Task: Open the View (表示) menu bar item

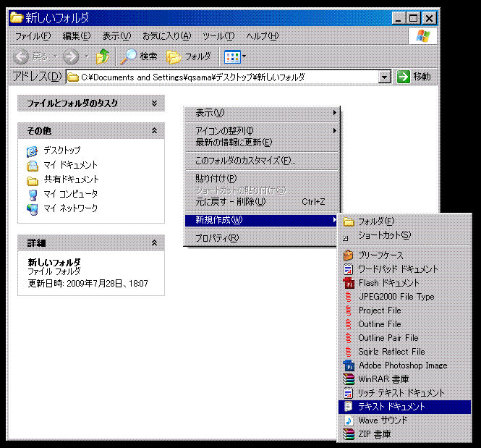Action: (116, 36)
